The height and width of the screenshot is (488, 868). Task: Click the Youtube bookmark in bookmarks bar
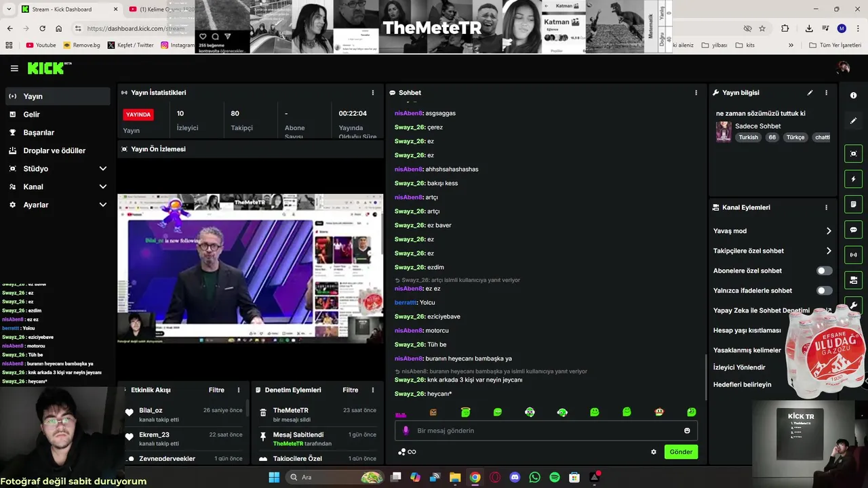point(41,45)
